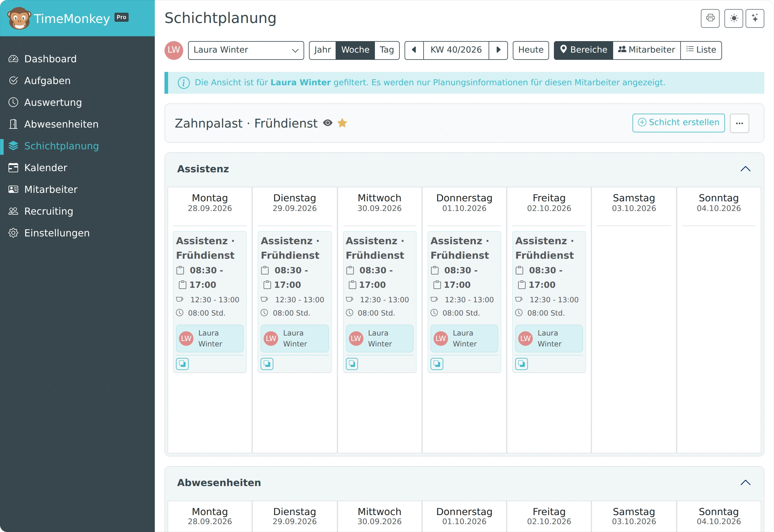
Task: Click Laura Winter chip in Montag shift
Action: 210,339
